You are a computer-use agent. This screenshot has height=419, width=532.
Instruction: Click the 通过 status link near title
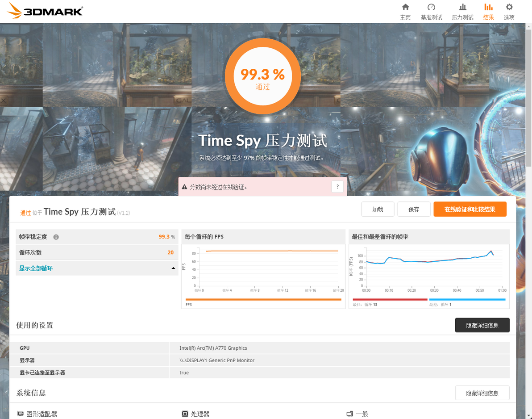[25, 213]
